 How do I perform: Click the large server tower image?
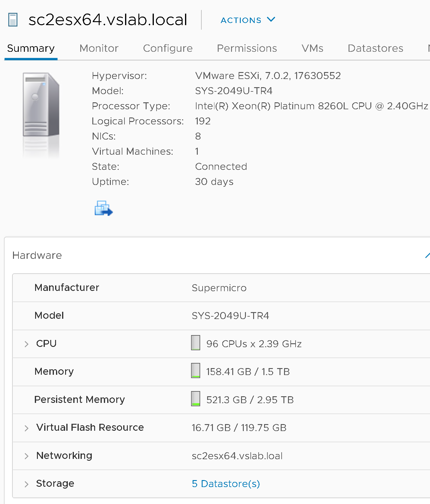[x=41, y=104]
